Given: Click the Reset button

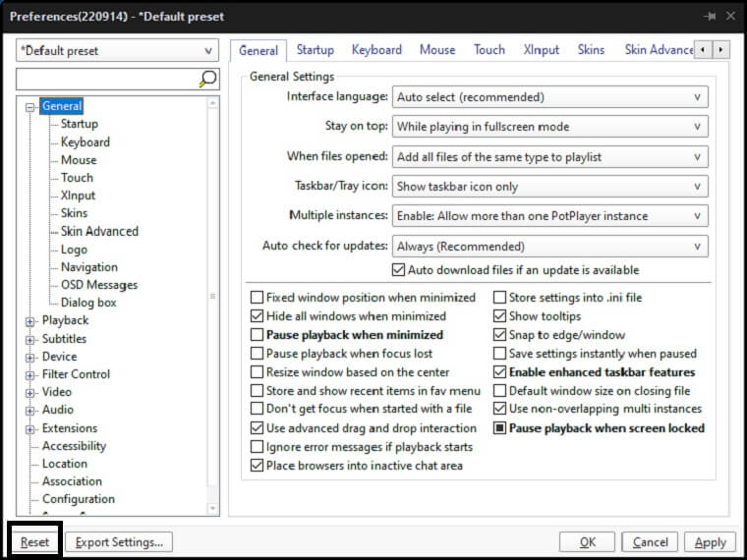Looking at the screenshot, I should [34, 542].
